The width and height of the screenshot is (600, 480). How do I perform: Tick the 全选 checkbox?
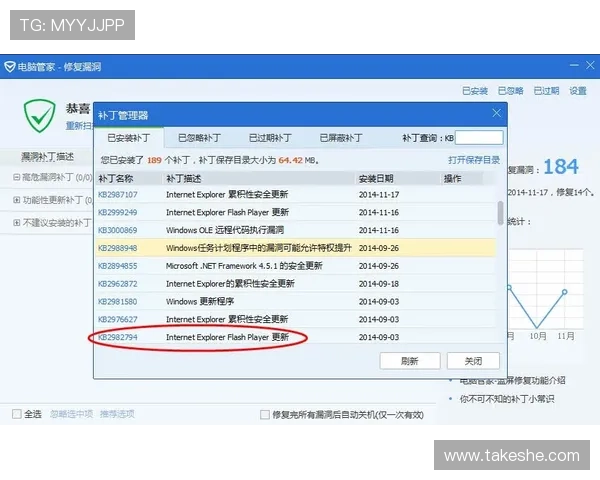pyautogui.click(x=16, y=414)
